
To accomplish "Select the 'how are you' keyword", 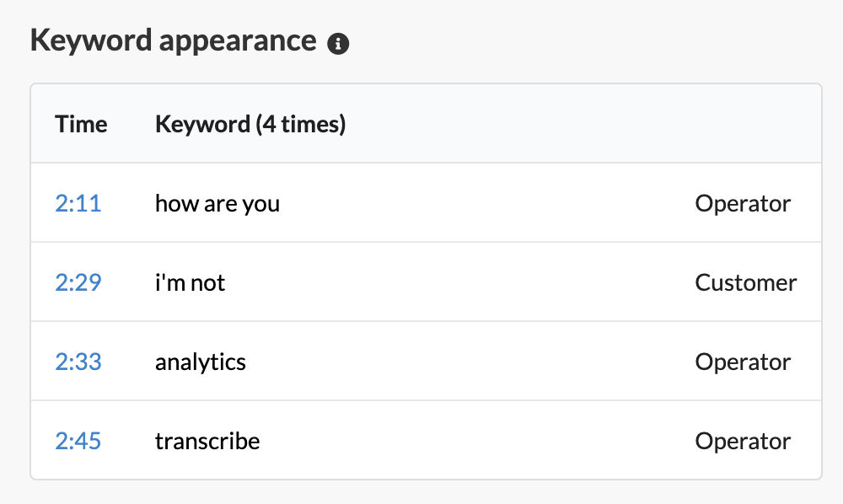I will tap(217, 204).
